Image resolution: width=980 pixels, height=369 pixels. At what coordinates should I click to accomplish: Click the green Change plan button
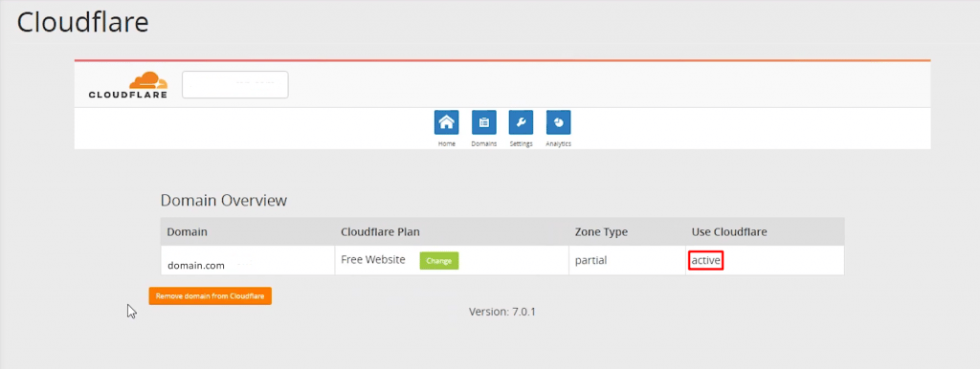click(438, 261)
